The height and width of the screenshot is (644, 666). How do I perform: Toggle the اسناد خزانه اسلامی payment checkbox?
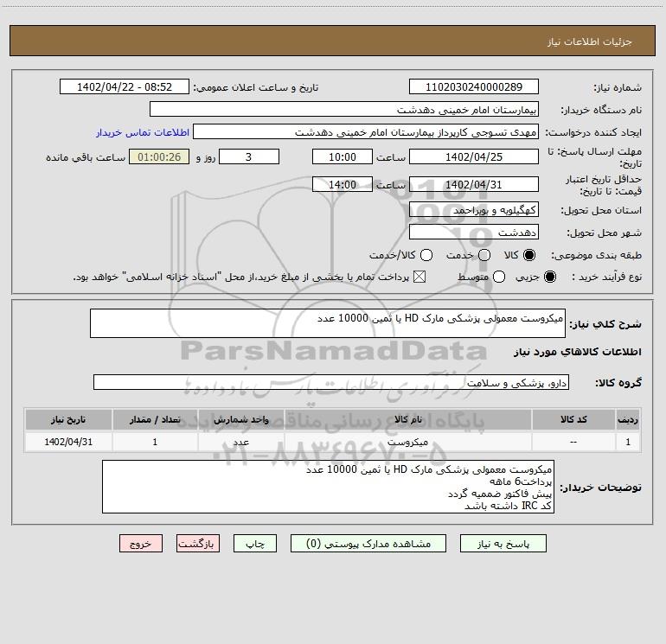click(419, 277)
